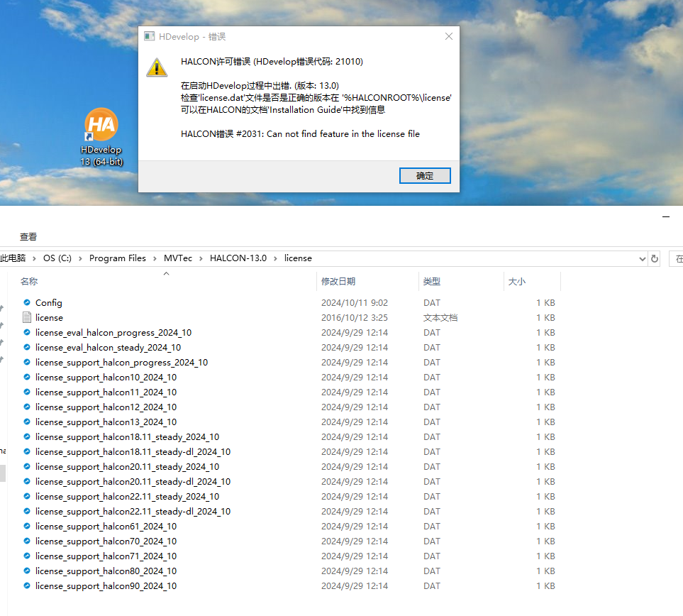Click the license text document icon
The image size is (683, 616).
pos(27,317)
